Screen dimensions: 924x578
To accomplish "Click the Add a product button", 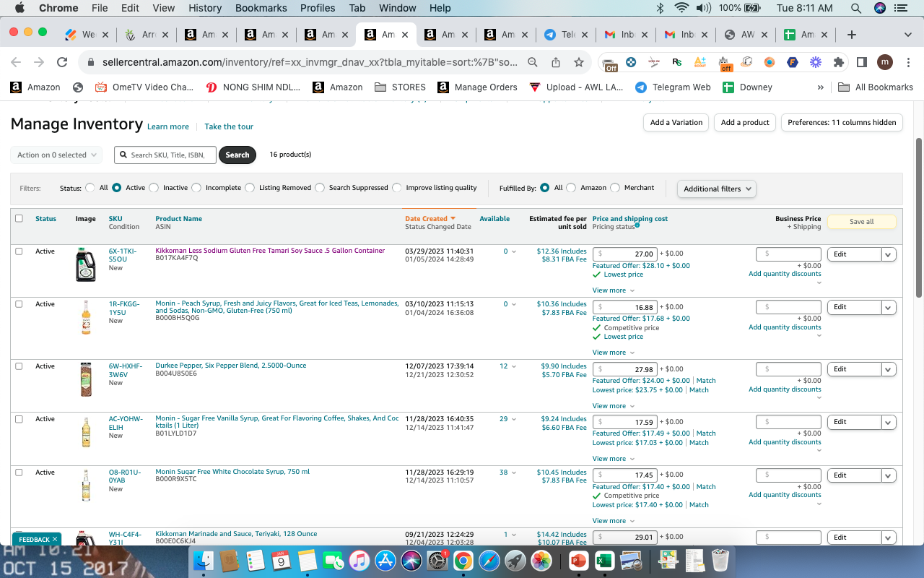I will (745, 123).
